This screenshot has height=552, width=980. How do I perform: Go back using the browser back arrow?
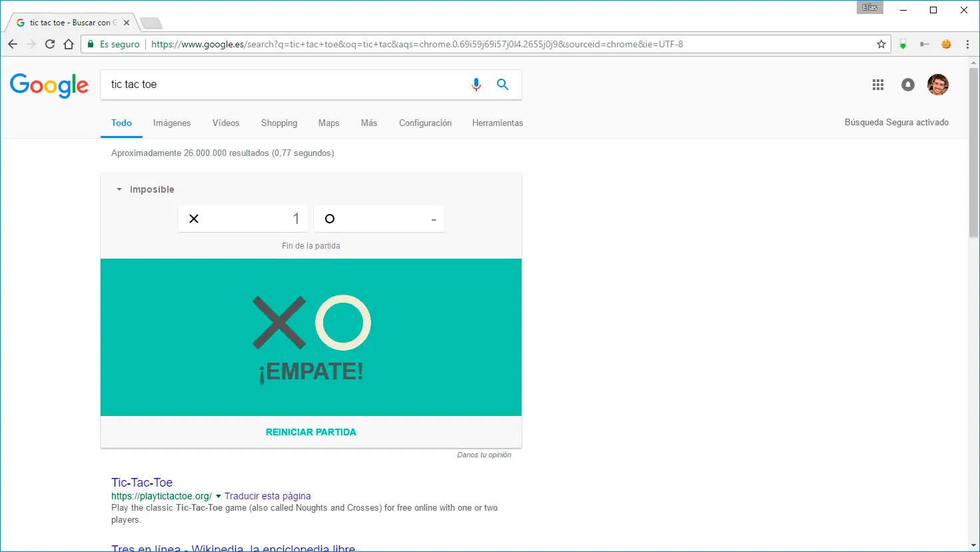13,44
